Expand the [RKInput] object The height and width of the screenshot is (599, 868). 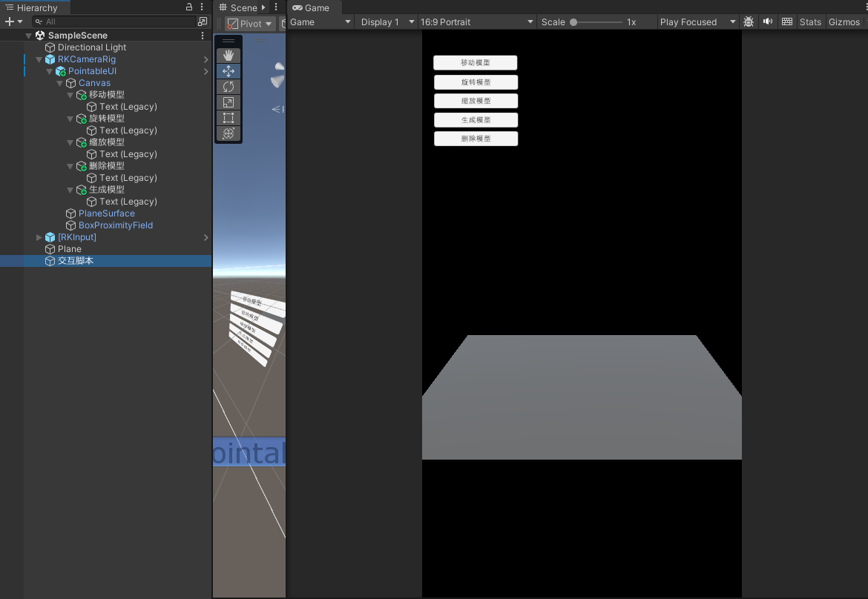pos(39,237)
